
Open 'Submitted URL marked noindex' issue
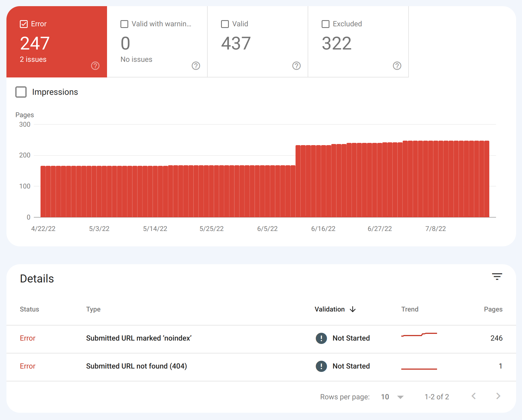click(x=139, y=338)
